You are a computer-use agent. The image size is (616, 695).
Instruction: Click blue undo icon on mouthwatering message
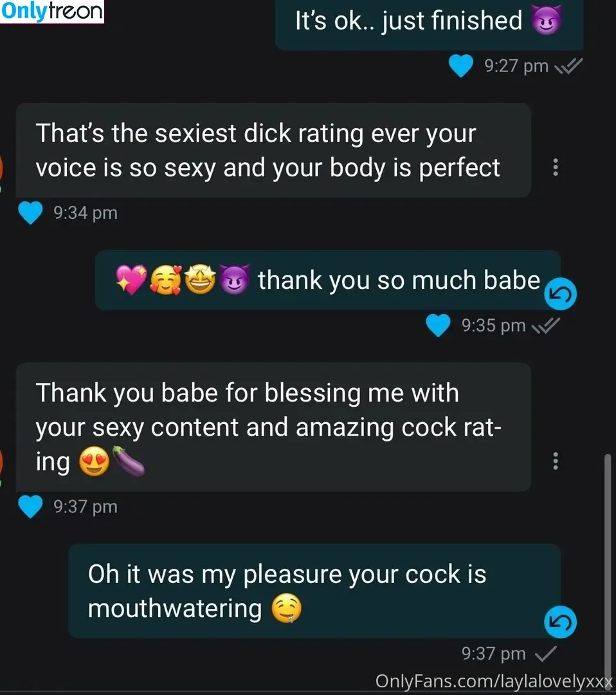(x=560, y=622)
